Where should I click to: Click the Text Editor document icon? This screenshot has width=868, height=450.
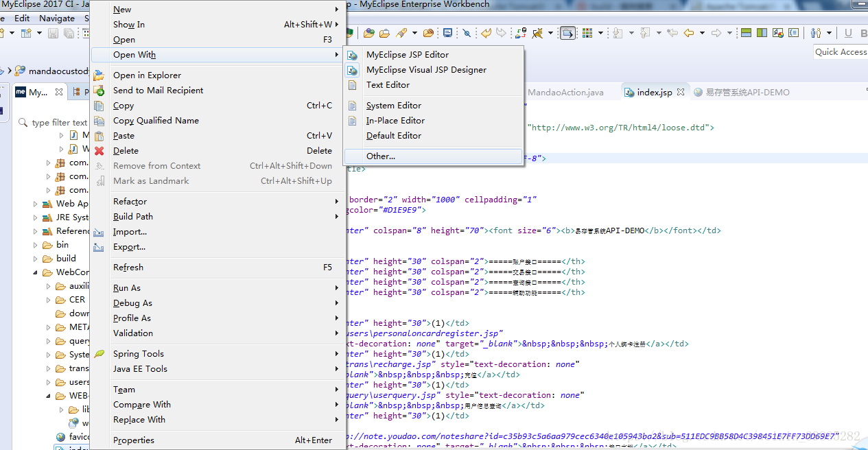click(x=353, y=85)
